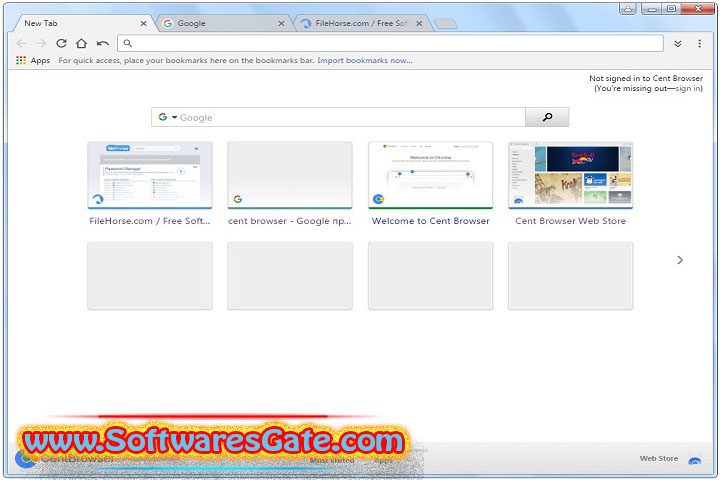
Task: Select the New Tab tab
Action: coord(83,23)
